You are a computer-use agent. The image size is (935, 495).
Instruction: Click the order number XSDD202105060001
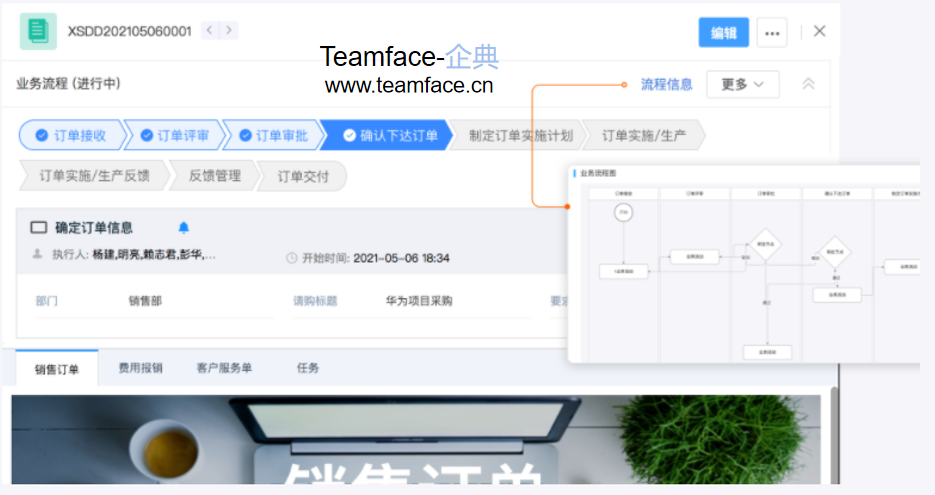(x=129, y=31)
